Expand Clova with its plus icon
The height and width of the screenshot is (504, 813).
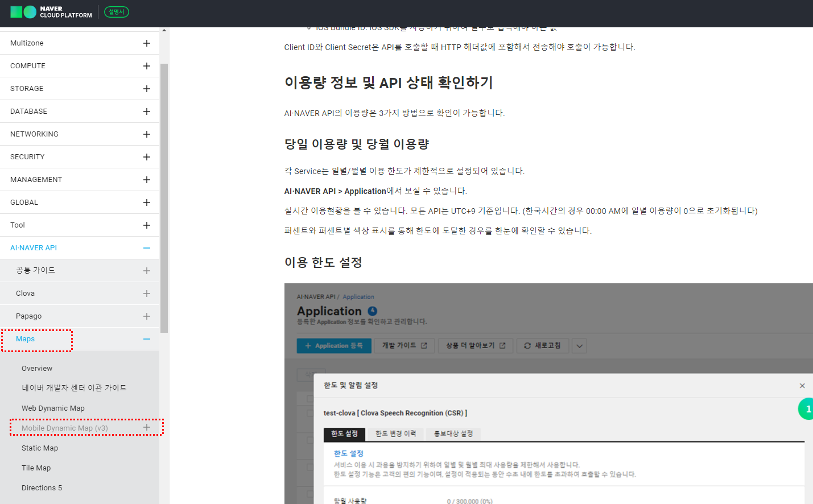(x=147, y=294)
